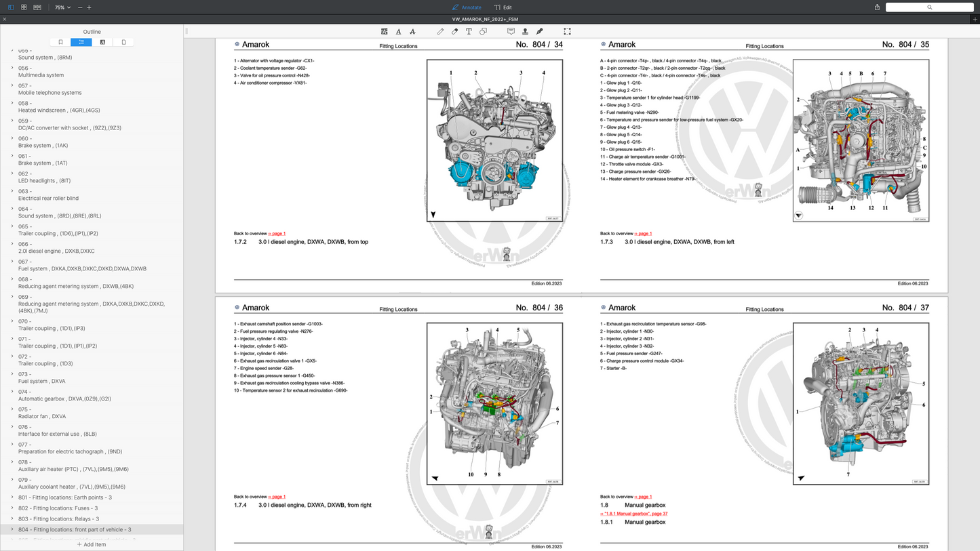This screenshot has width=980, height=551.
Task: Select the stamp tool
Action: click(x=525, y=31)
